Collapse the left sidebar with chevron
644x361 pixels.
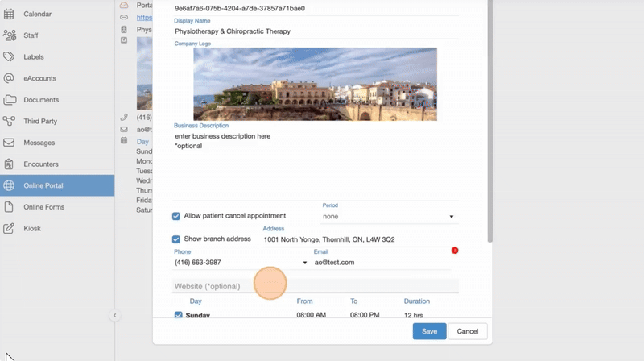[115, 315]
